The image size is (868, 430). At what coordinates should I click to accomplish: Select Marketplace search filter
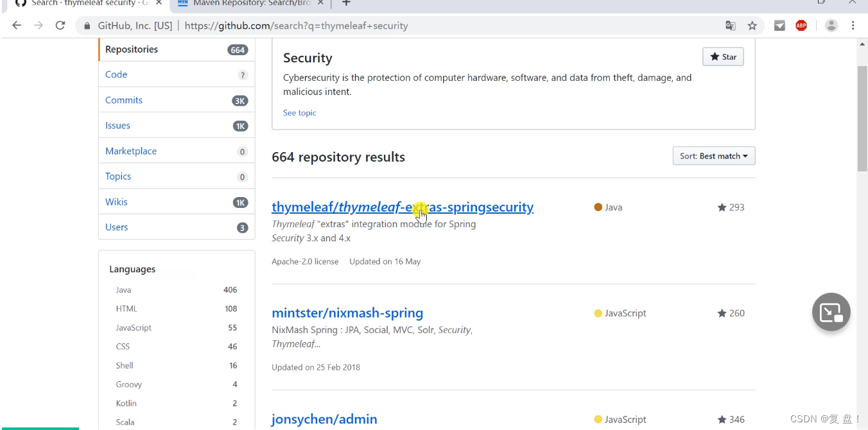pos(176,151)
